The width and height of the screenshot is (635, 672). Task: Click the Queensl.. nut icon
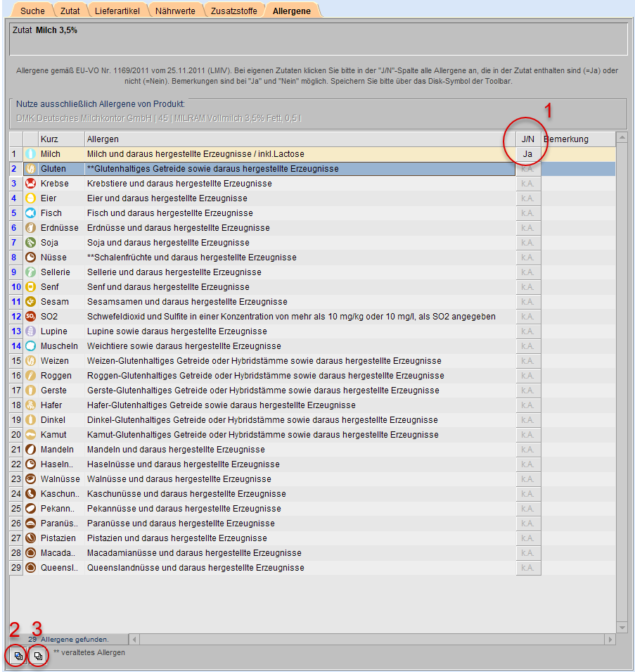(x=30, y=568)
